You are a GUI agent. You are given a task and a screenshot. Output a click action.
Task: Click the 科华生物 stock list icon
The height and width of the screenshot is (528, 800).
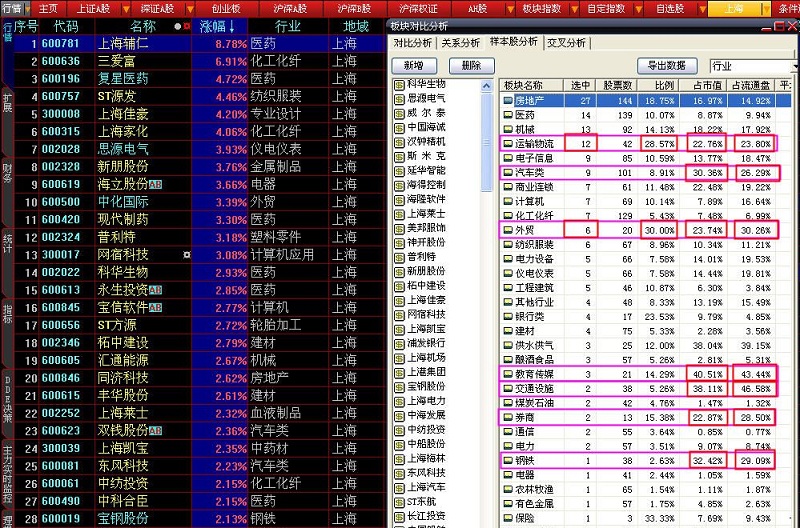[x=399, y=85]
